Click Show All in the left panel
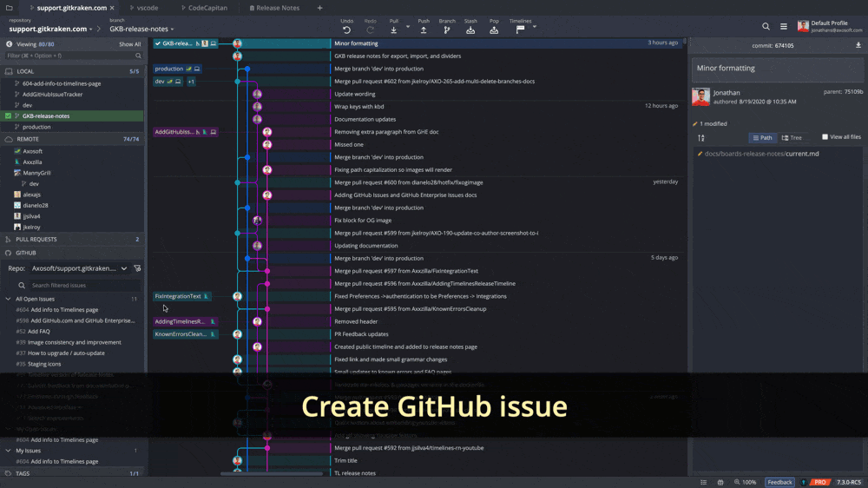The height and width of the screenshot is (488, 868). click(x=129, y=44)
